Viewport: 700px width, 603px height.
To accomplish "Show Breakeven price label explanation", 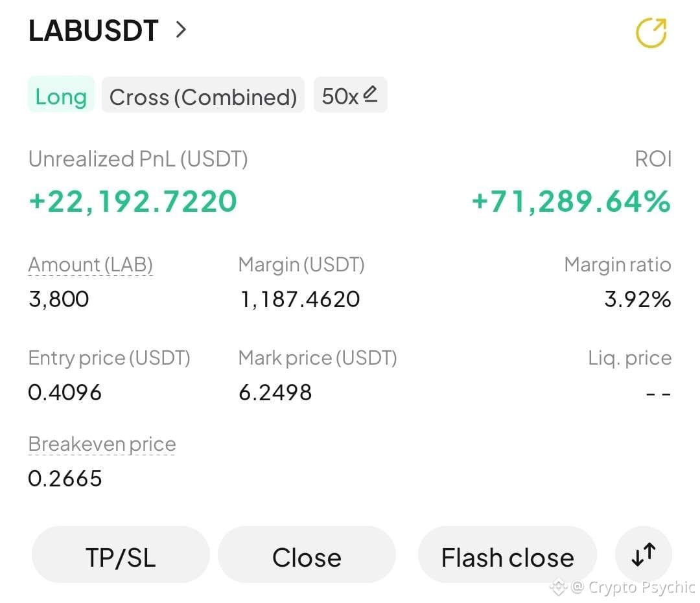I will 102,444.
